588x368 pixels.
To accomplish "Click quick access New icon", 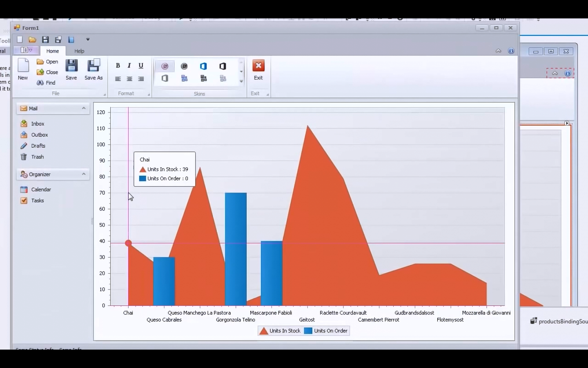I will [20, 40].
